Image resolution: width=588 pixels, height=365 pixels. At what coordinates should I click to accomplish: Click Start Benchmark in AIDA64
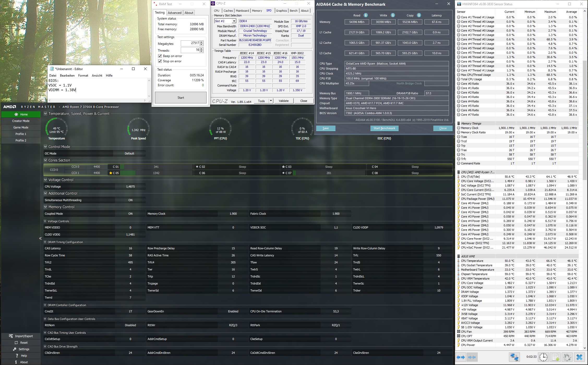[x=384, y=128]
